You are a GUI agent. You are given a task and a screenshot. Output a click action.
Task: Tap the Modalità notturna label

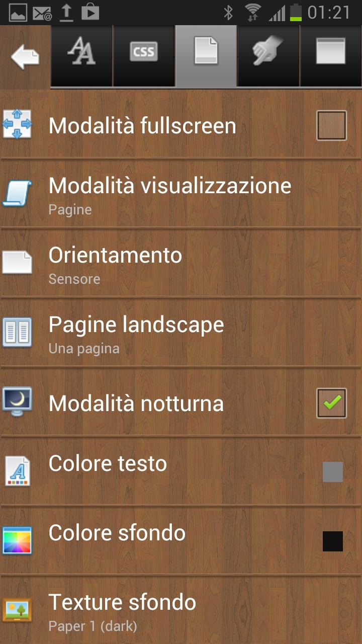(x=136, y=404)
